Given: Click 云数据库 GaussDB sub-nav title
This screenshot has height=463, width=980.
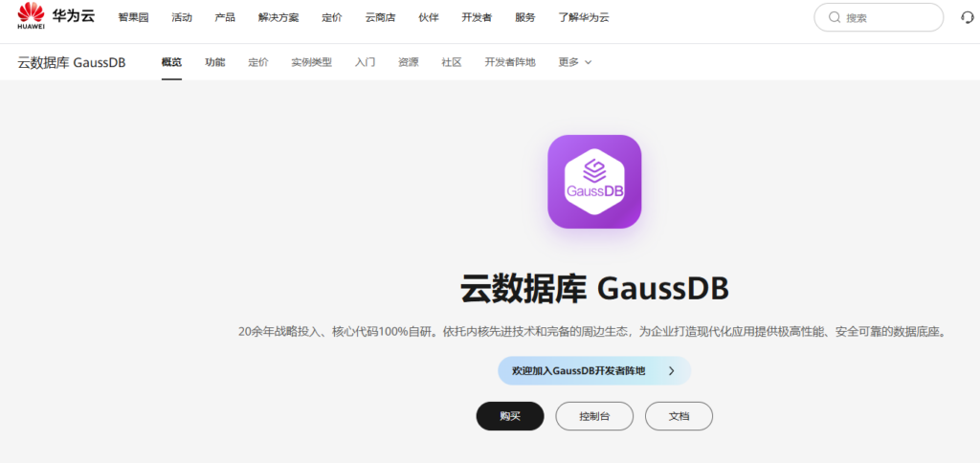Looking at the screenshot, I should (x=71, y=62).
